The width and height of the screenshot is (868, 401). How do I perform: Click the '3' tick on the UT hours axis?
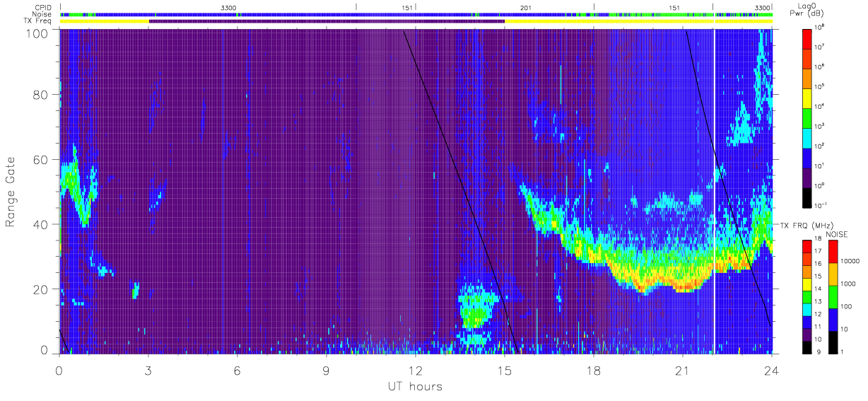(148, 370)
